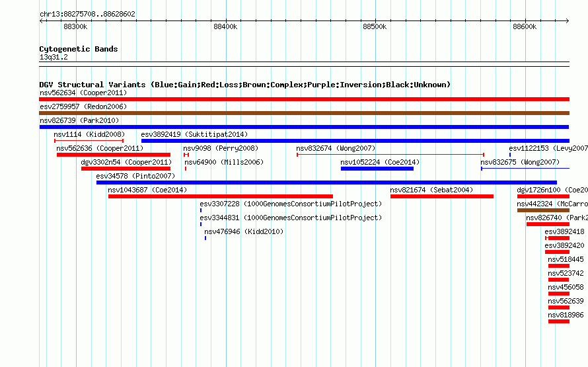Click the nsv64900 small red marker
588x367 pixels.
pyautogui.click(x=186, y=169)
